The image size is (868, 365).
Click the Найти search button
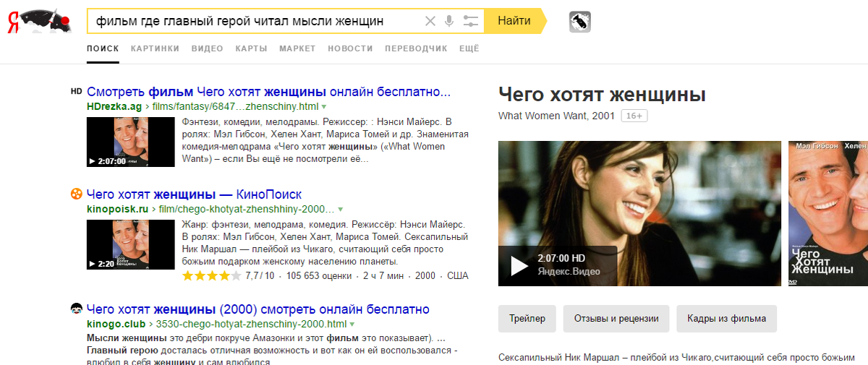[514, 21]
